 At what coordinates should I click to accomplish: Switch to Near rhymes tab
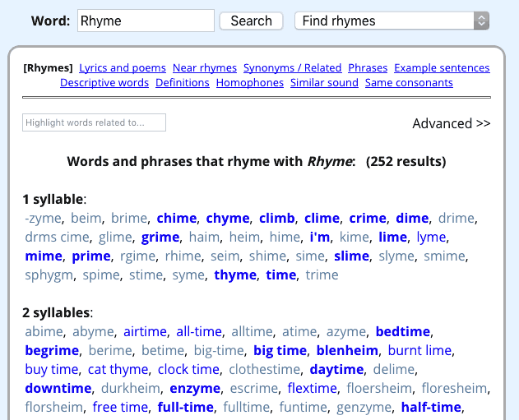click(205, 68)
